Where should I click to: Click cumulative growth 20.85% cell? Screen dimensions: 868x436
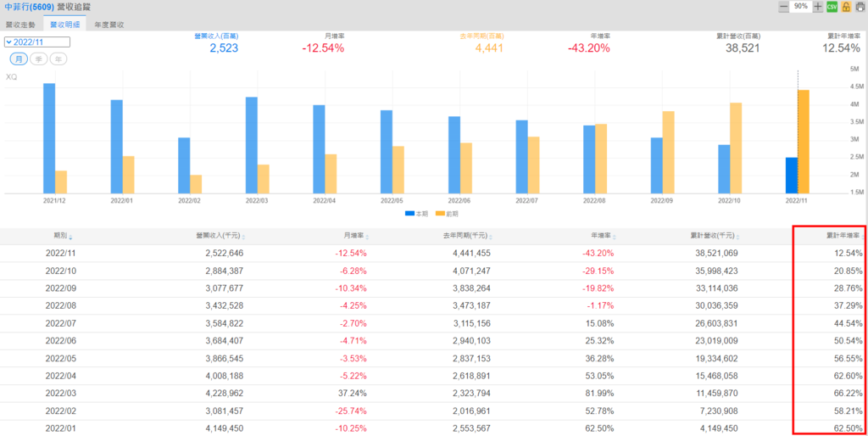click(x=849, y=271)
